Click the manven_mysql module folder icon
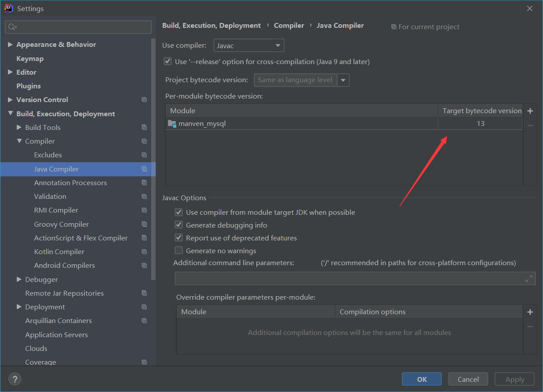This screenshot has width=543, height=392. (x=172, y=124)
